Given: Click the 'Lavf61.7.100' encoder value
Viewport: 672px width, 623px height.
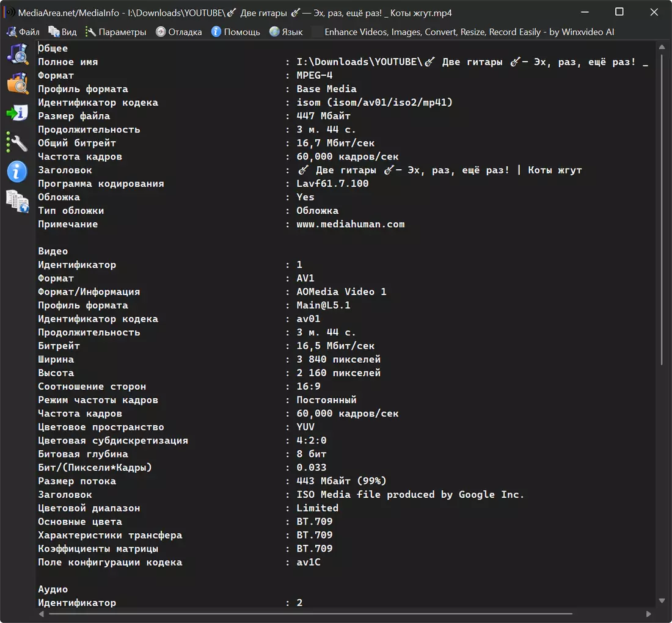Looking at the screenshot, I should coord(332,183).
